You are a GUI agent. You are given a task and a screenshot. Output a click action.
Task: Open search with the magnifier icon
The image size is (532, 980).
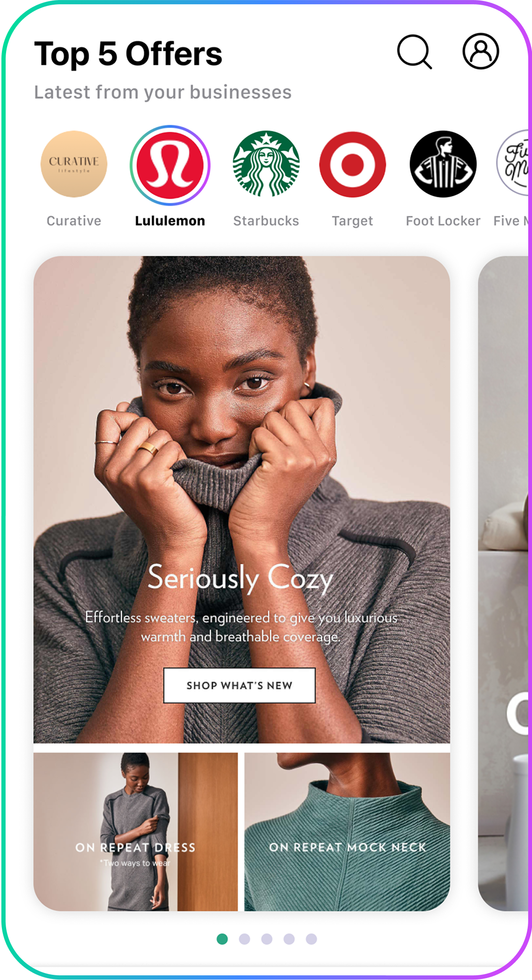tap(414, 52)
